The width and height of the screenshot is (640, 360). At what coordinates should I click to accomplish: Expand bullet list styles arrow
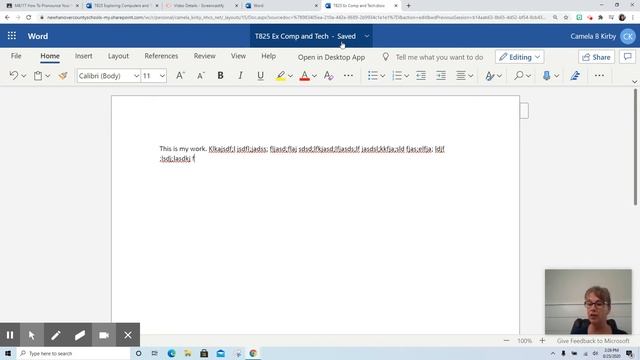(x=382, y=76)
